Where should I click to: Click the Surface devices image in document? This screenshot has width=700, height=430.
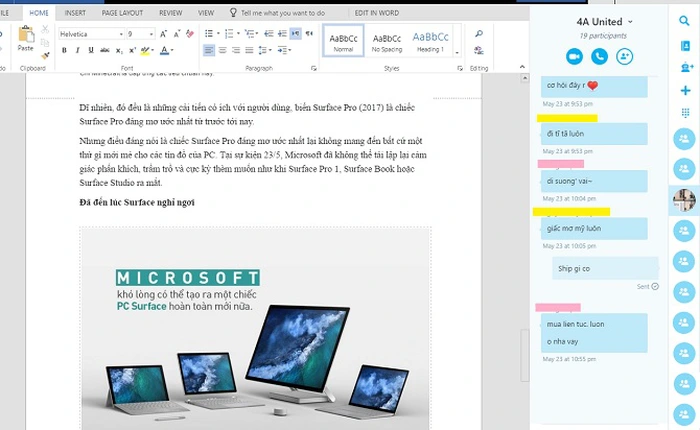click(255, 328)
